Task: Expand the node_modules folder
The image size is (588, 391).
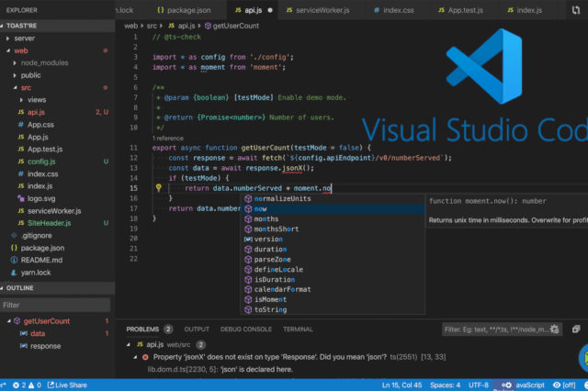Action: (x=15, y=63)
